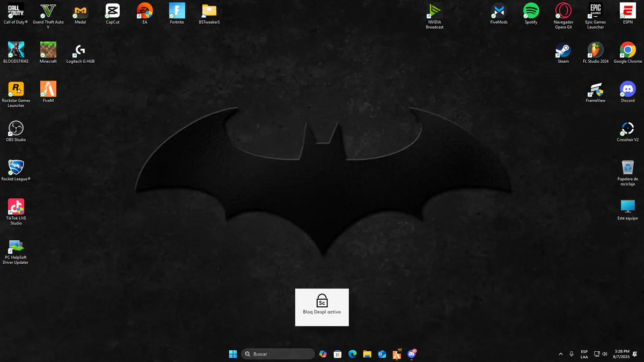Viewport: 644px width, 362px height.
Task: Open the clock showing 5:28 PM
Action: pos(623,354)
